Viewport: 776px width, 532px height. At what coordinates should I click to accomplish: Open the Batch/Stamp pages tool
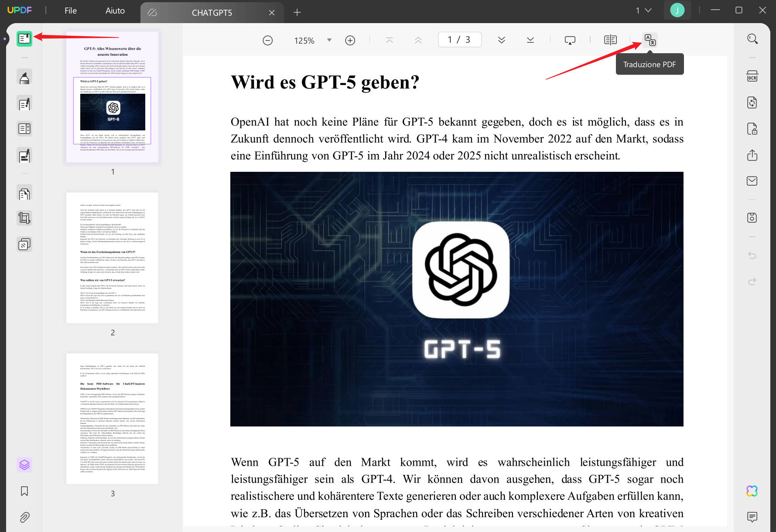(24, 244)
